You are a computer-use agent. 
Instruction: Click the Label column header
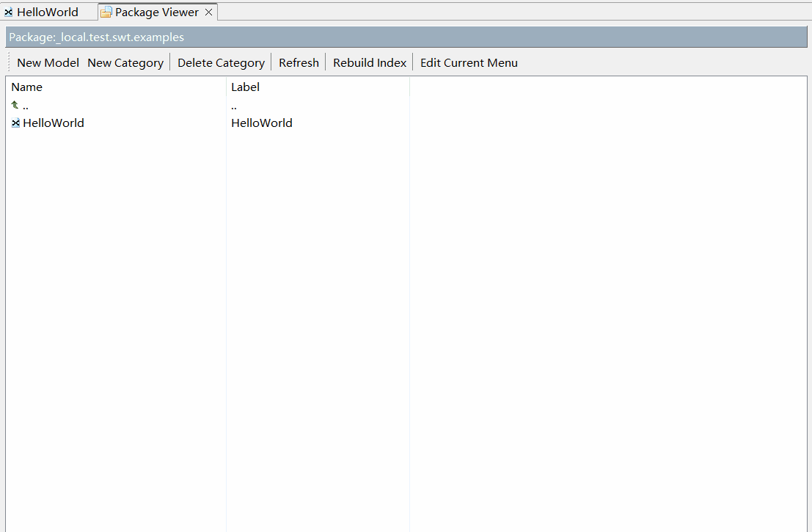click(x=245, y=87)
